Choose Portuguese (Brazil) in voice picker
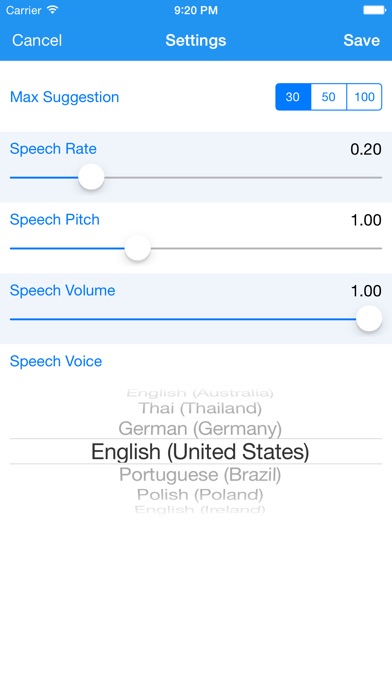This screenshot has width=392, height=696. [200, 475]
